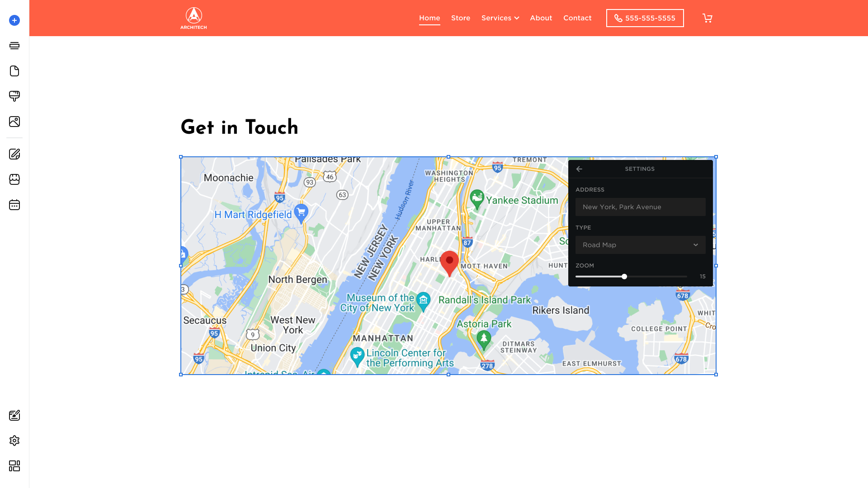Click the shopping cart icon in header
Screen dimensions: 868x488
(x=708, y=18)
